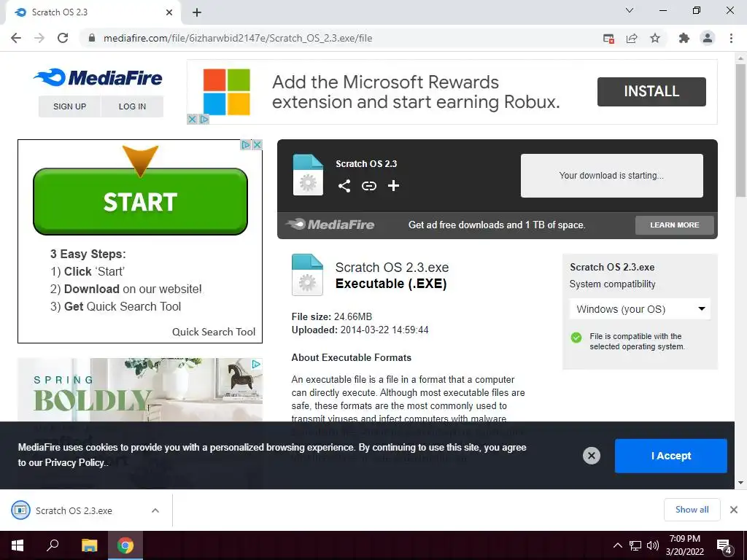Click INSTALL on Microsoft Rewards ad
This screenshot has height=560, width=747.
point(651,91)
